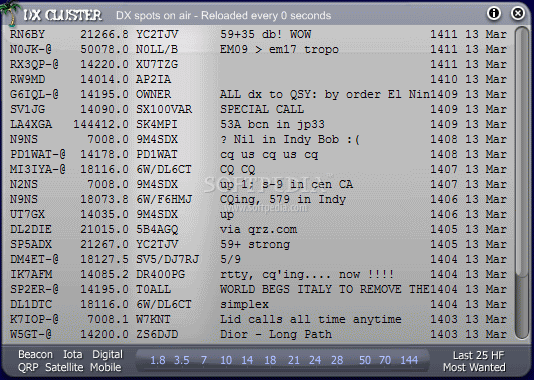Click DX call ZS6DJD
This screenshot has height=380, width=534.
pos(157,334)
